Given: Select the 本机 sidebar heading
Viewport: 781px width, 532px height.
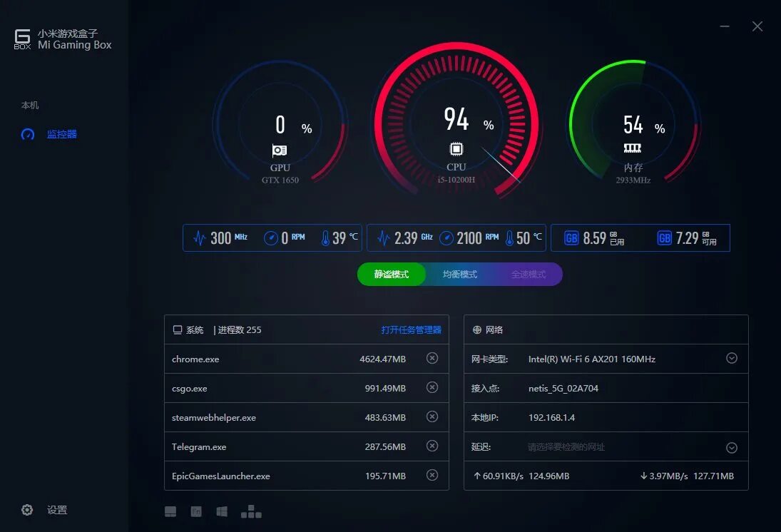Looking at the screenshot, I should point(30,105).
